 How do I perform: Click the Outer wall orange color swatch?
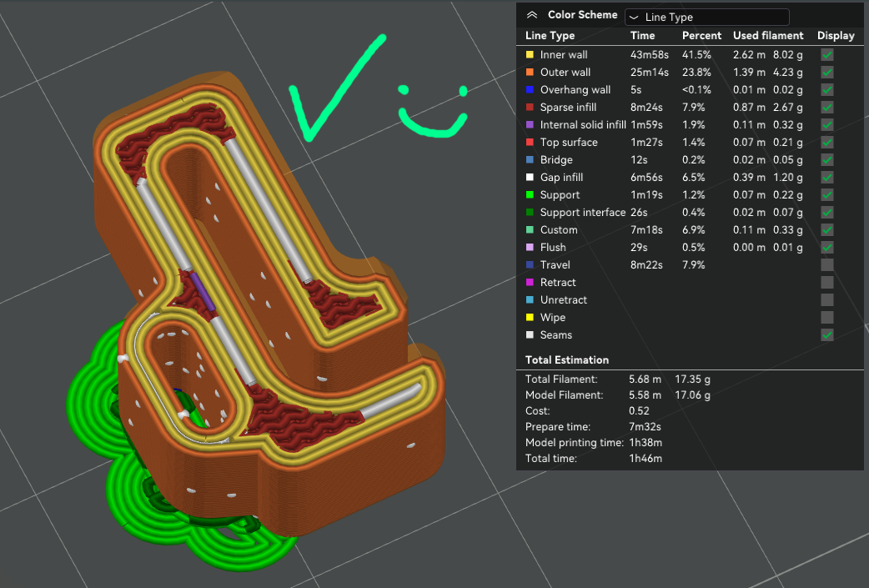(530, 72)
